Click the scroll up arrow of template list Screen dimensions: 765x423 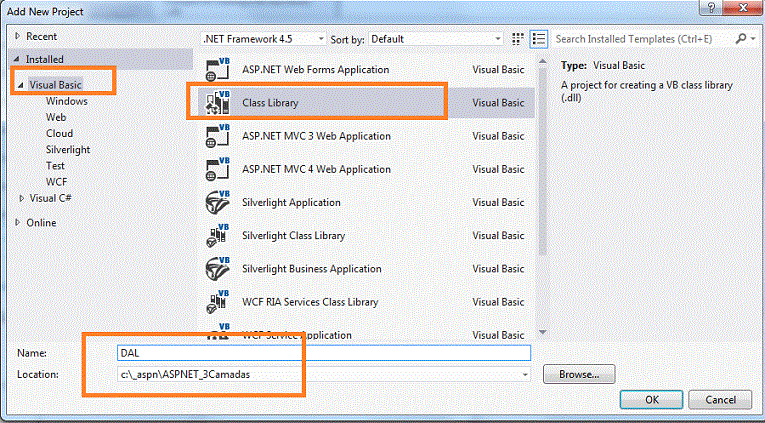[x=542, y=61]
